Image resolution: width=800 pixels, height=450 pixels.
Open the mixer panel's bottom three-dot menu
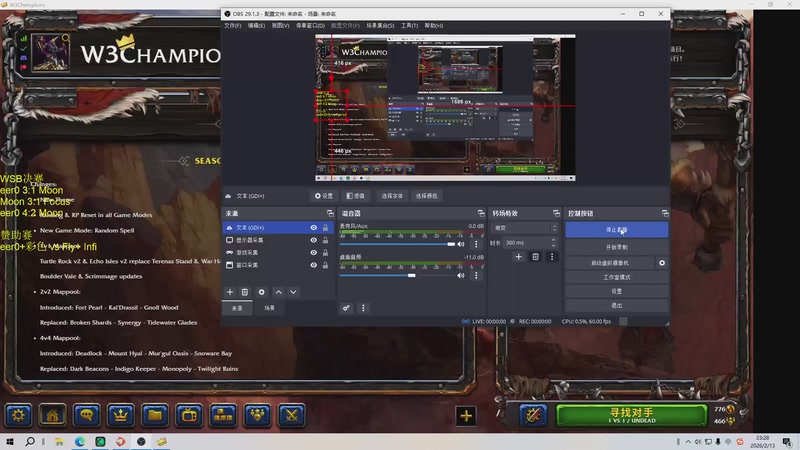pyautogui.click(x=363, y=308)
